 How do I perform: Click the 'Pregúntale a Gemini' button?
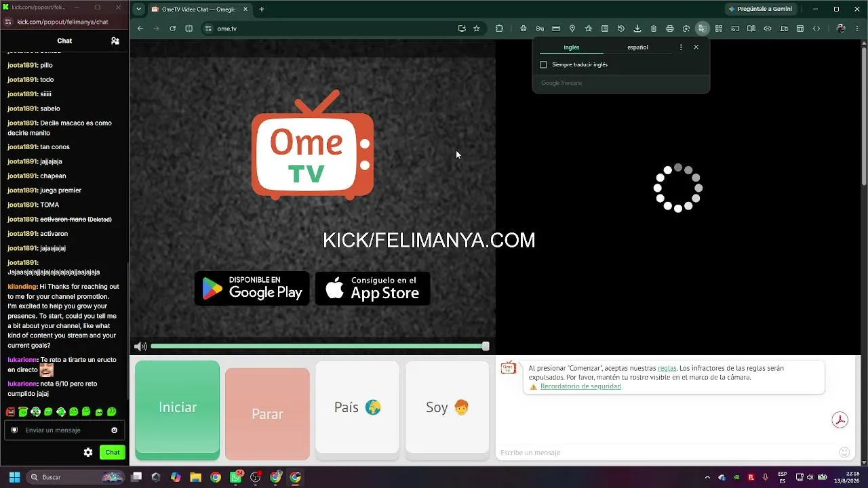tap(759, 9)
